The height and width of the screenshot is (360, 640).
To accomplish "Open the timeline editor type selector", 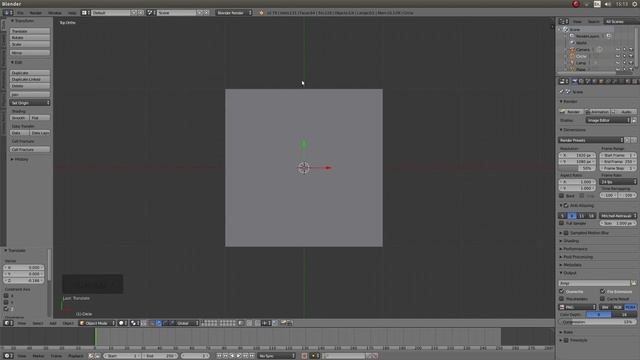I will click(x=8, y=356).
